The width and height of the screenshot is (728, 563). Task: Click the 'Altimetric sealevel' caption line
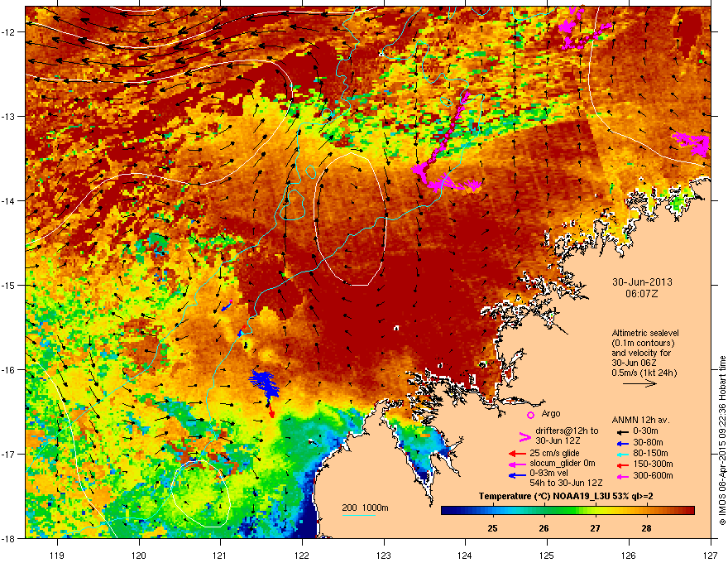point(645,333)
